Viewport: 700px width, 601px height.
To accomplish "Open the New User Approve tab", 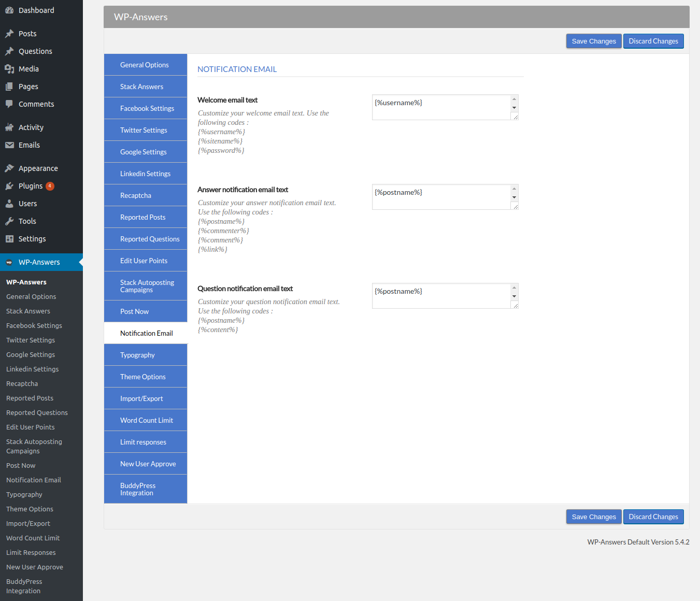I will coord(146,464).
